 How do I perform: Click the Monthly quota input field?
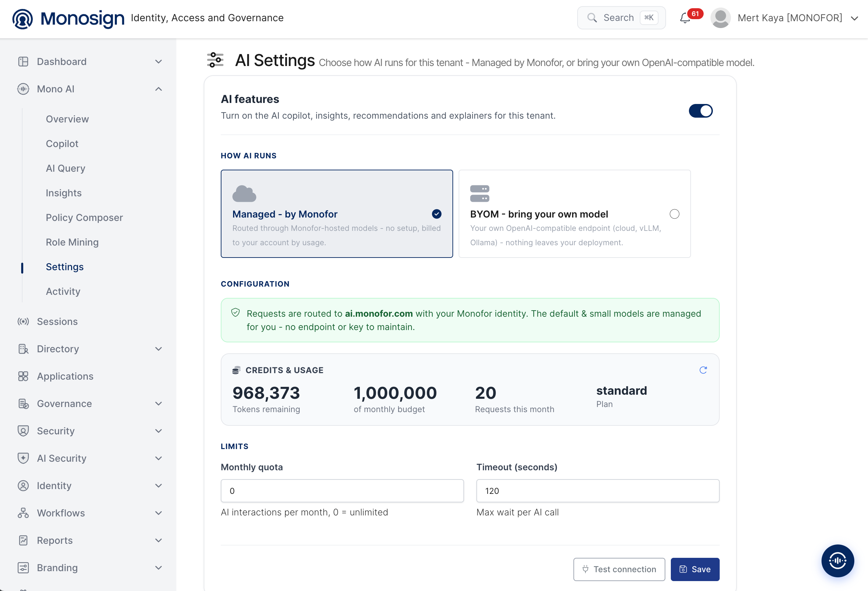[342, 491]
